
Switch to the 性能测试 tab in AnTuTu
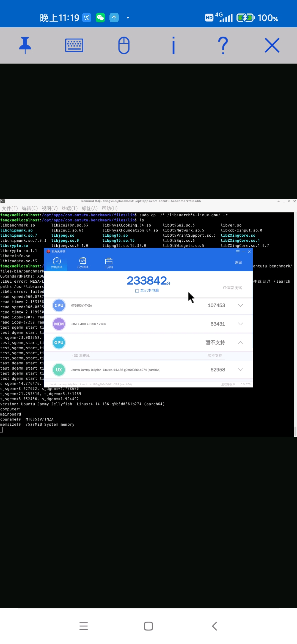click(x=57, y=263)
